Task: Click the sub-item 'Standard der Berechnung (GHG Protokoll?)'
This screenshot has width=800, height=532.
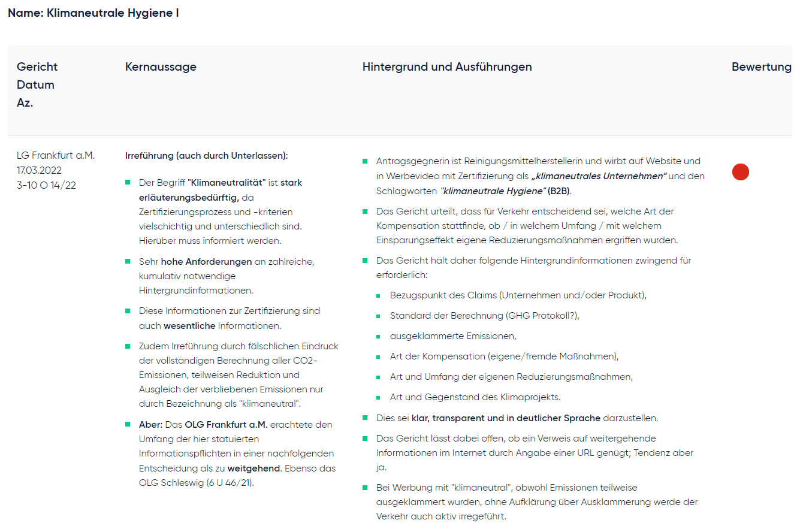Action: coord(484,316)
